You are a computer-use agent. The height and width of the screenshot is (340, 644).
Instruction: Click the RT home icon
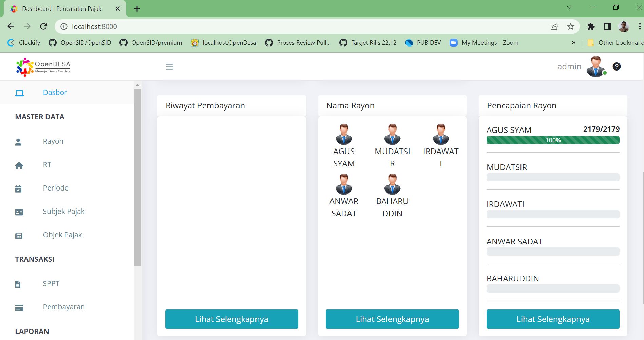coord(19,165)
